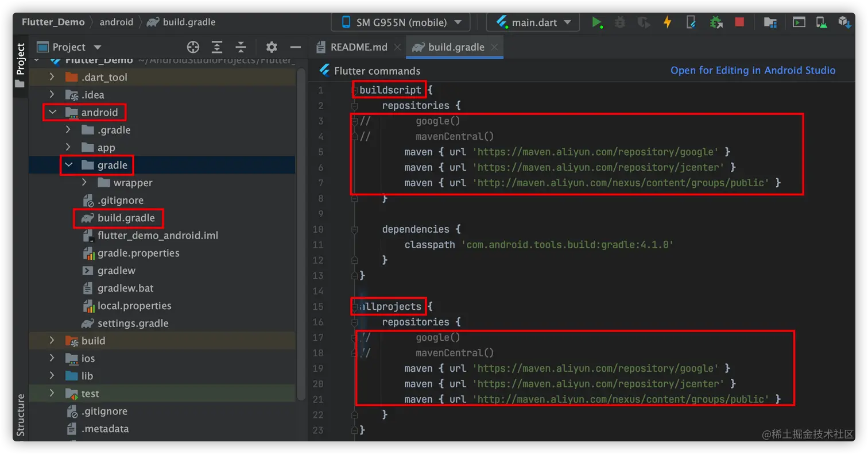Expand the wrapper folder chevron

84,183
